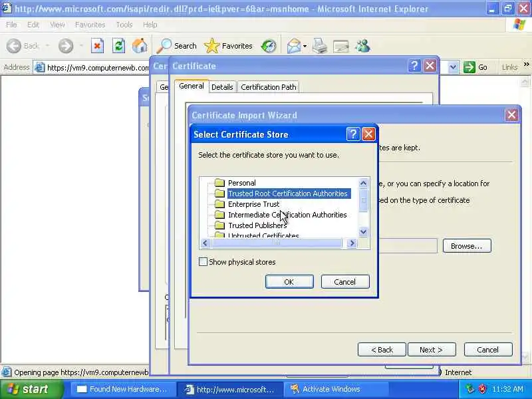The height and width of the screenshot is (399, 532).
Task: Switch to the Details tab in Certificate dialog
Action: [222, 87]
